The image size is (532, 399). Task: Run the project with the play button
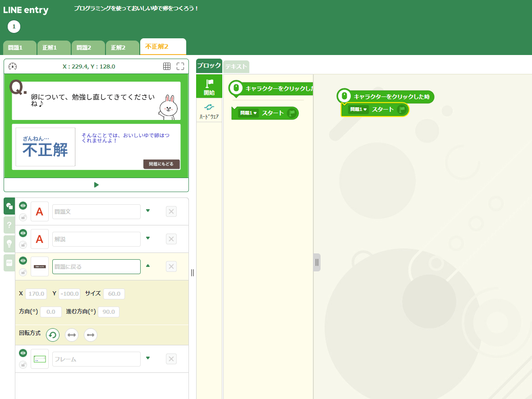(96, 185)
